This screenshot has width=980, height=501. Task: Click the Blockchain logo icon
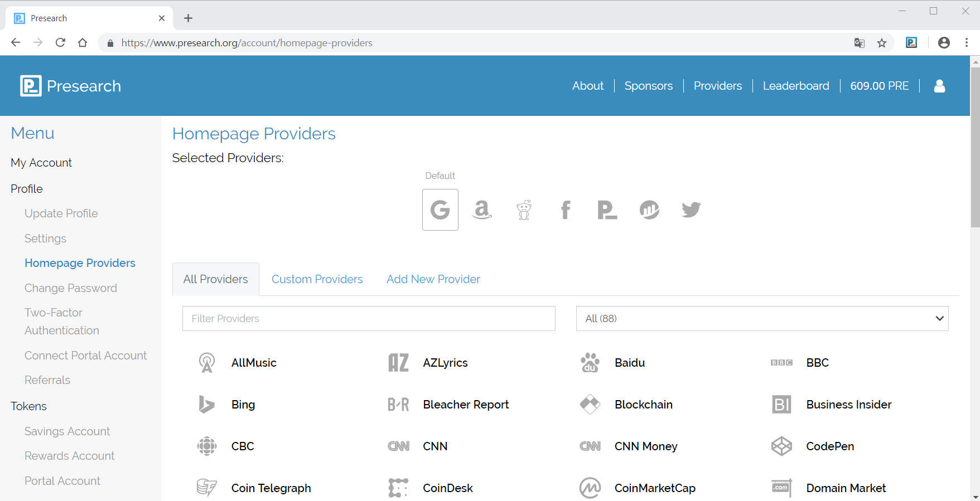coord(590,405)
